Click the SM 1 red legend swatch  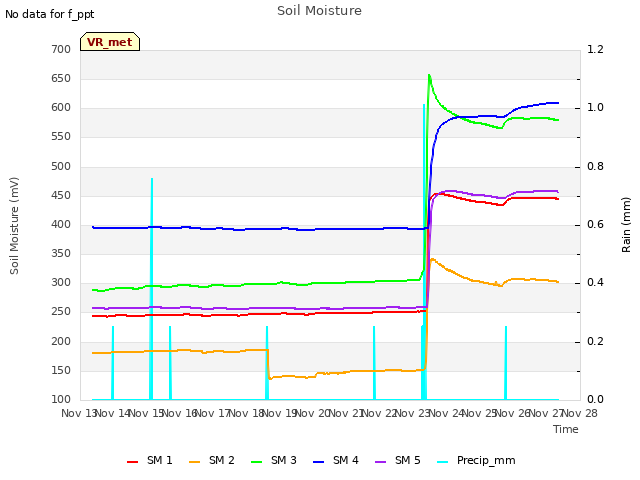(x=132, y=462)
